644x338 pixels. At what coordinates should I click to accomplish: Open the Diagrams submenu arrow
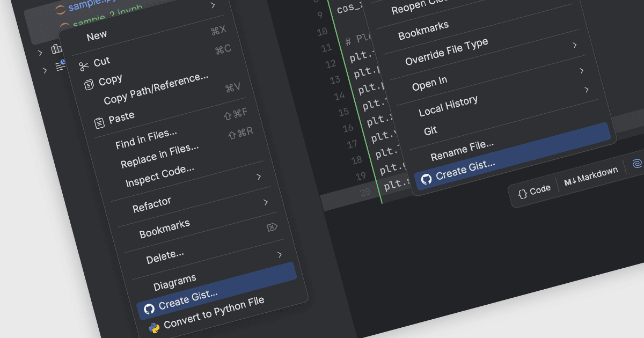click(x=280, y=255)
